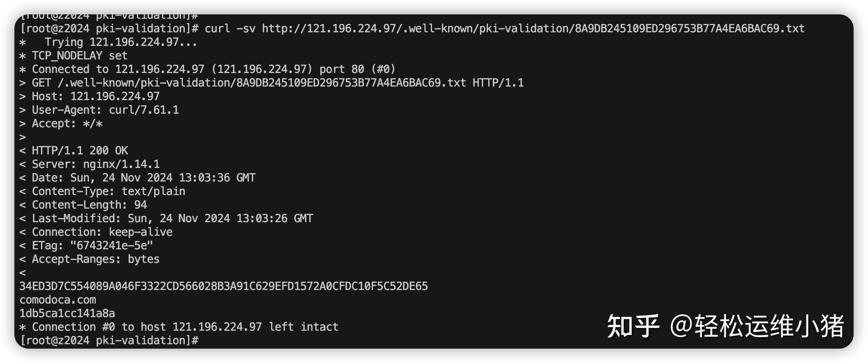The image size is (868, 363).
Task: Click the "Connection: keep-alive" header
Action: [x=102, y=232]
